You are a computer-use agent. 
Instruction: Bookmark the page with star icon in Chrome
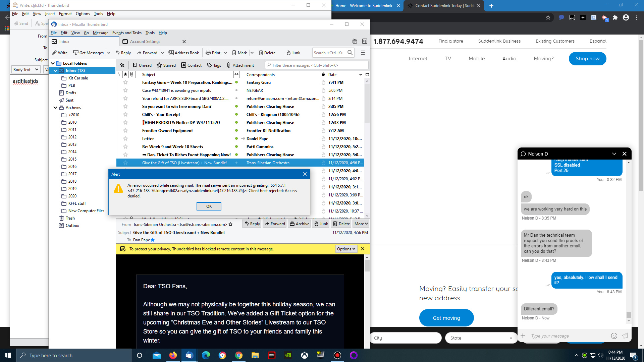[548, 17]
